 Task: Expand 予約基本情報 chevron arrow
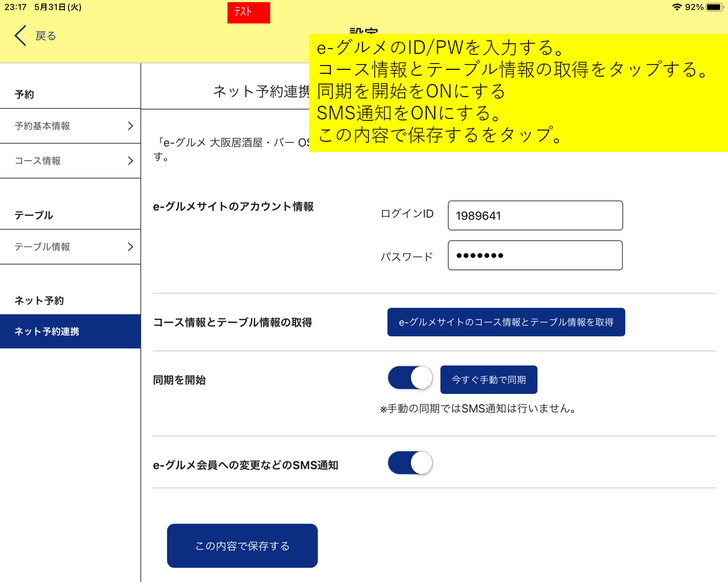coord(130,126)
